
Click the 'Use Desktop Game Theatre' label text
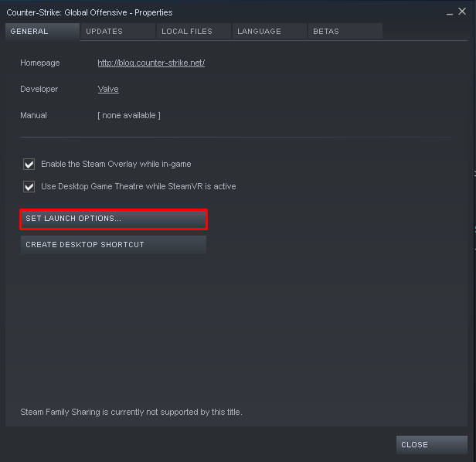pyautogui.click(x=138, y=186)
